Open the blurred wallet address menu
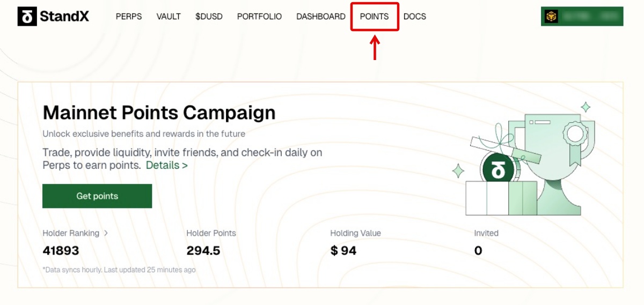Viewport: 644px width, 305px height. [590, 17]
